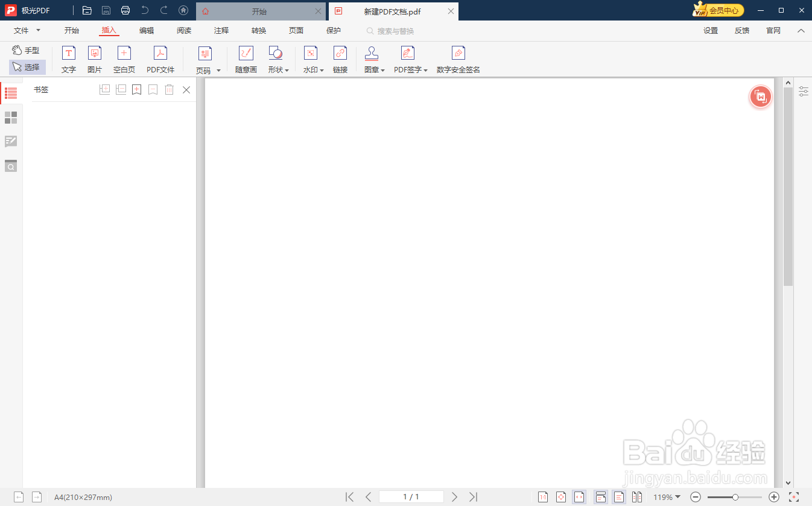
Task: Switch to the 保护 ribbon tab
Action: tap(334, 31)
